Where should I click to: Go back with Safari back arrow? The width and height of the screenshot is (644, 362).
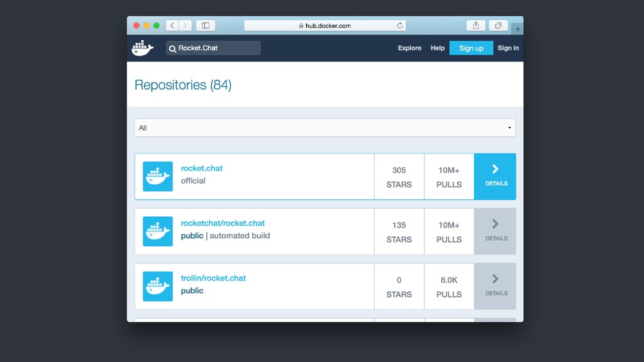(172, 25)
